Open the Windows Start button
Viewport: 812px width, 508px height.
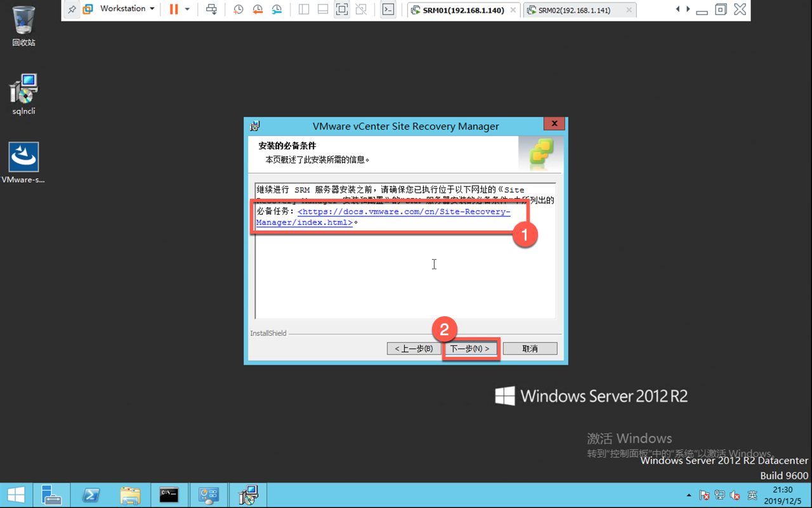(16, 495)
